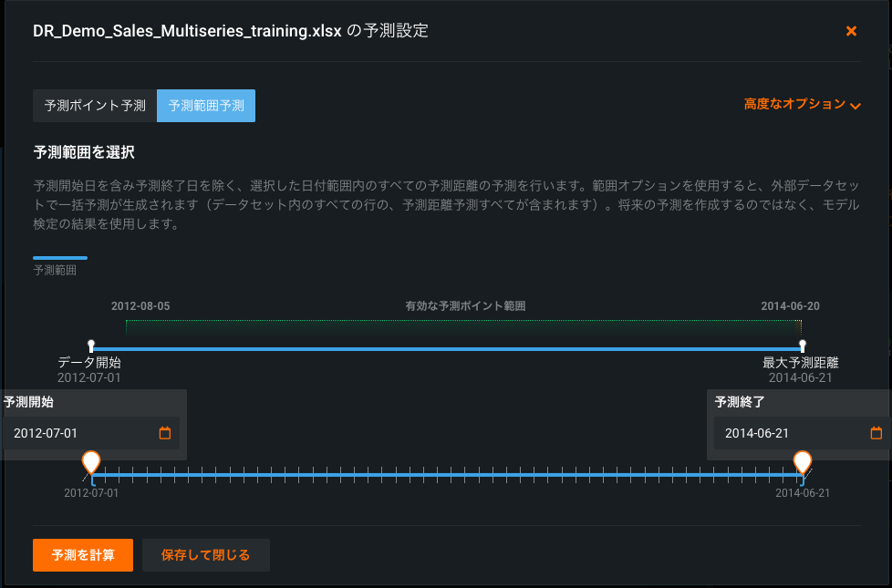The image size is (892, 588).
Task: Click the chevron beside 高度なオプション
Action: click(856, 106)
